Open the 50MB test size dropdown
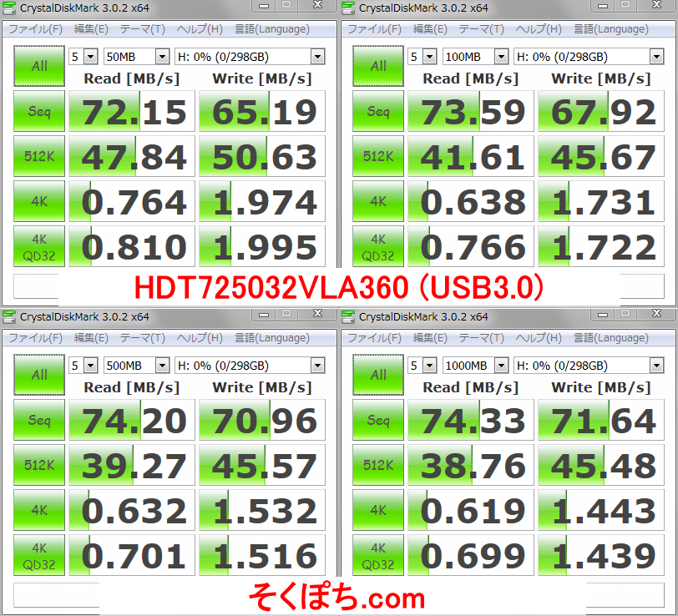 tap(136, 57)
